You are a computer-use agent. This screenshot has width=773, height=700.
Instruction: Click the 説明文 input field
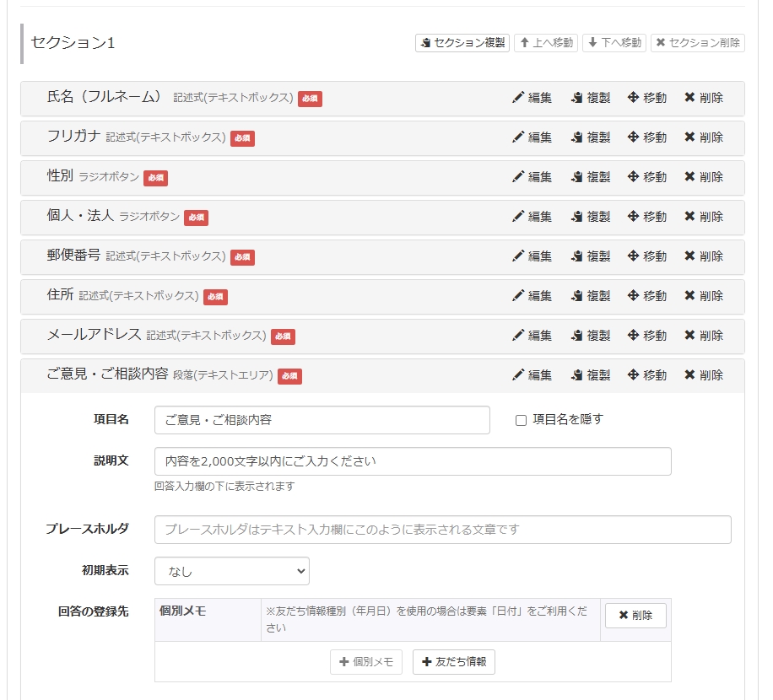413,461
